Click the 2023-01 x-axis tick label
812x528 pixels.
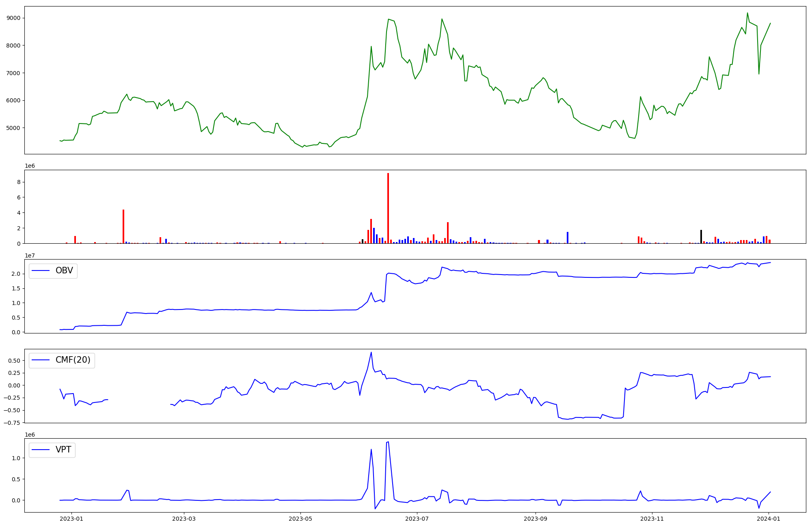(72, 519)
